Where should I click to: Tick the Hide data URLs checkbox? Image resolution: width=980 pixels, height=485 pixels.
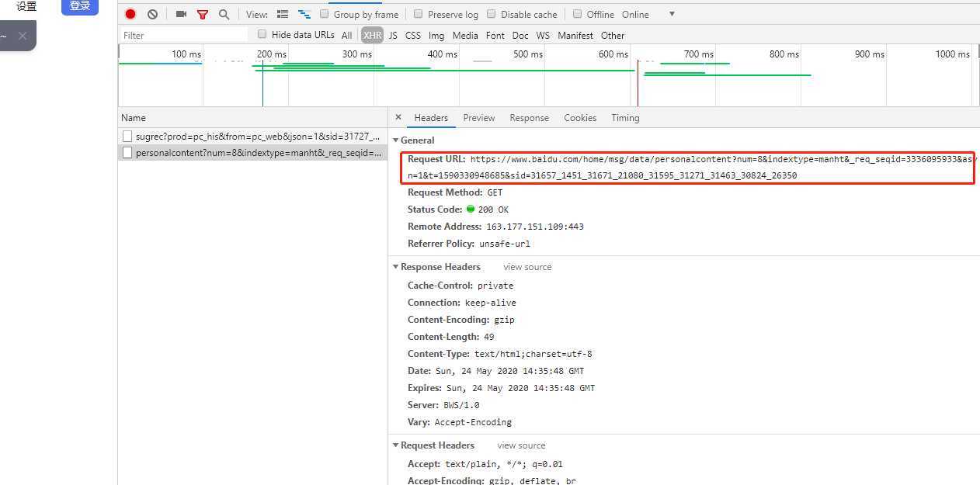(262, 34)
